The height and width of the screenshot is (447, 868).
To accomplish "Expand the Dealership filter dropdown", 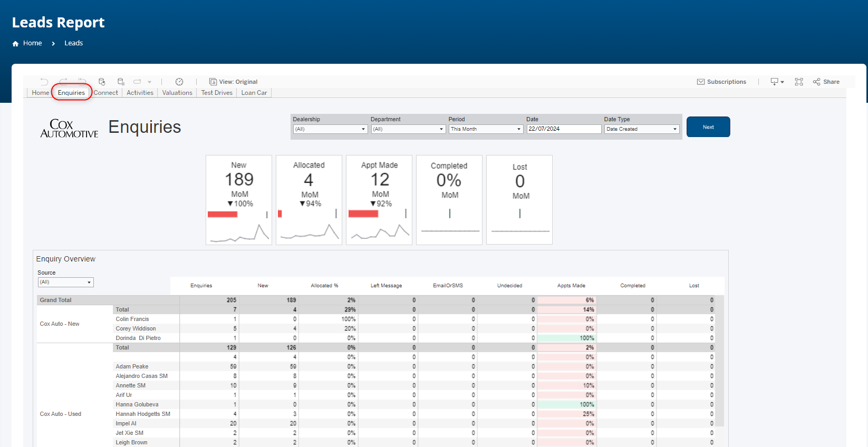I will [x=330, y=129].
